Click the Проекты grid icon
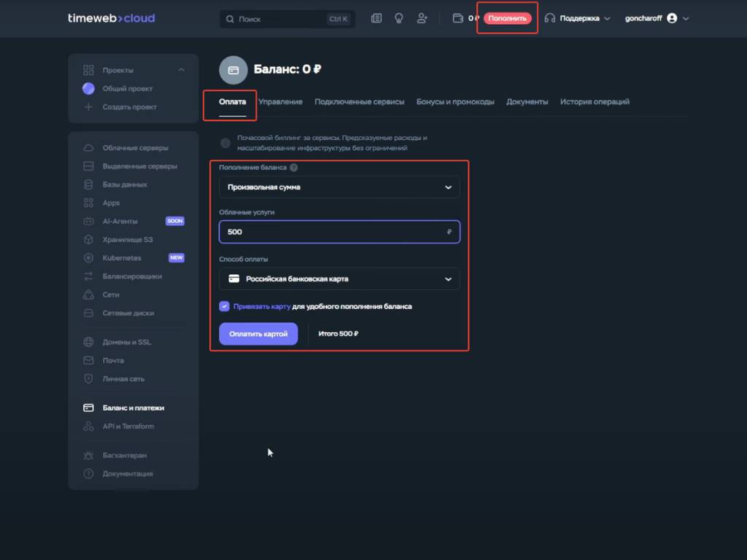Image resolution: width=747 pixels, height=560 pixels. 88,70
